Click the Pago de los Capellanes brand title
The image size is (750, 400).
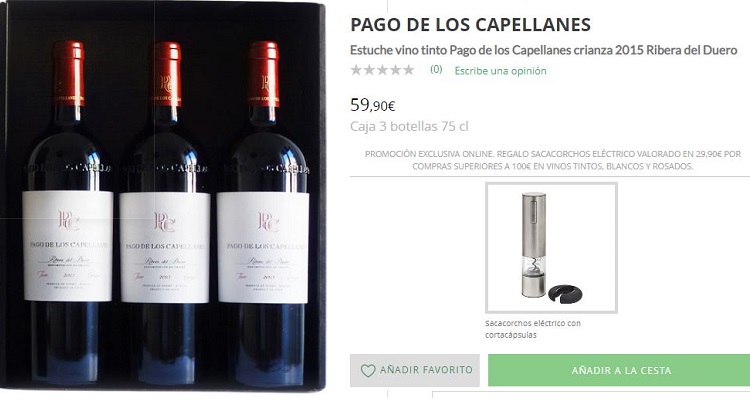point(471,24)
